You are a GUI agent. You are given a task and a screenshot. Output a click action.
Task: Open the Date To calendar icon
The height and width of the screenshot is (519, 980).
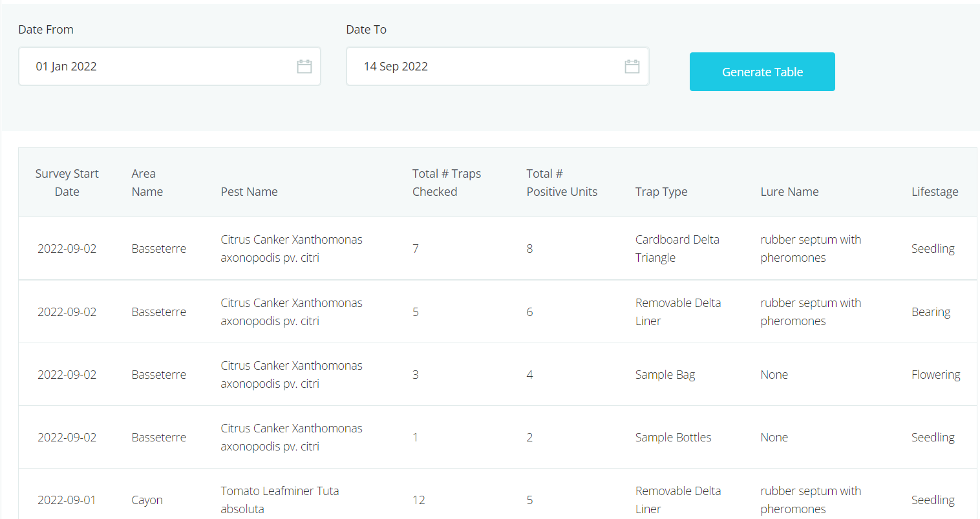click(x=632, y=67)
